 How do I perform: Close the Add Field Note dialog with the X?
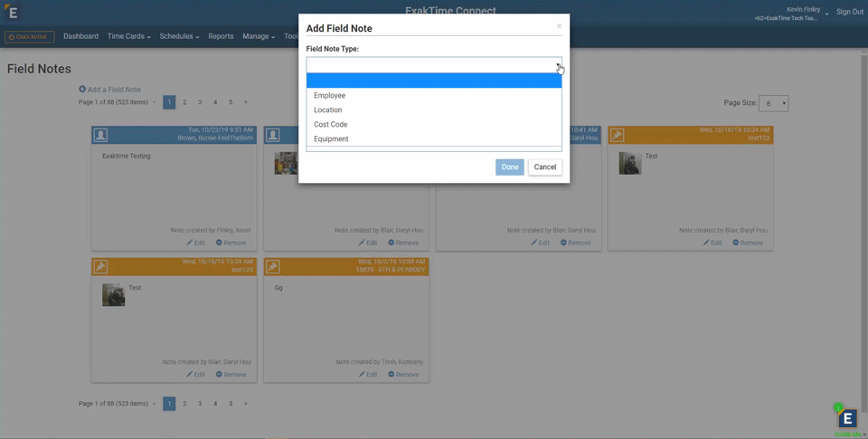pyautogui.click(x=559, y=26)
